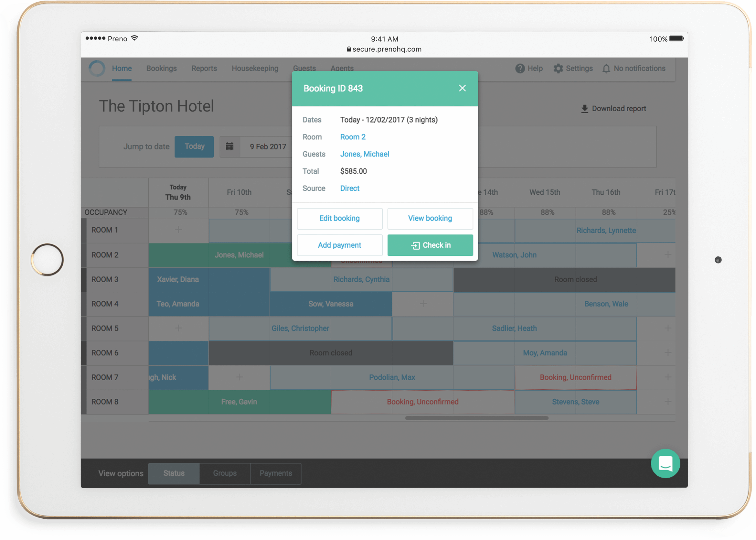Viewport: 756px width, 540px height.
Task: Click the Download report arrow icon
Action: (584, 109)
